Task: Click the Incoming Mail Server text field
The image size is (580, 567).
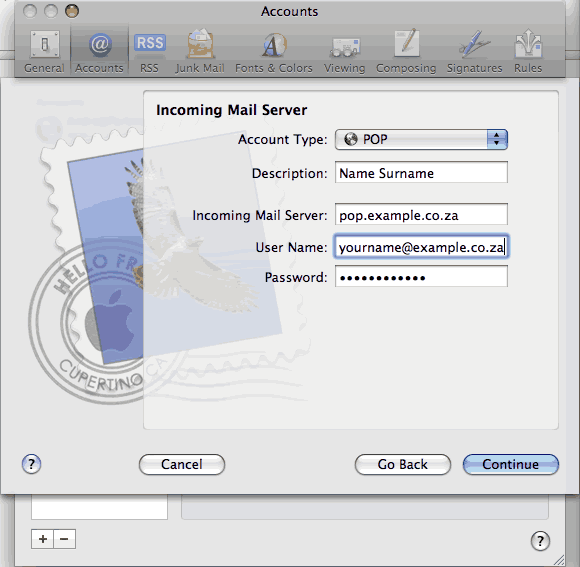Action: (421, 214)
